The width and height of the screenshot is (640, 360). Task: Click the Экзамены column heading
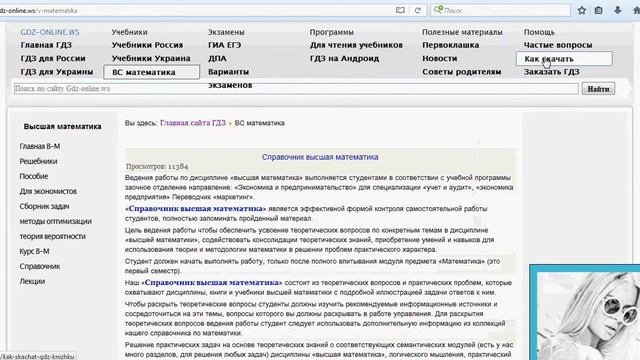click(x=226, y=32)
